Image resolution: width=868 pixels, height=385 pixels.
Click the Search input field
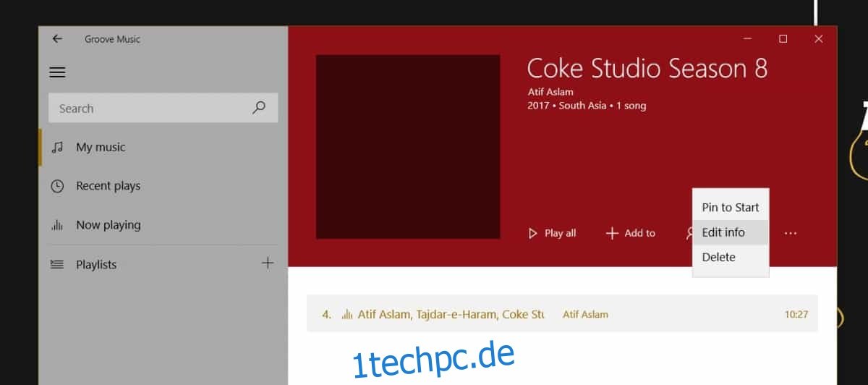(163, 108)
